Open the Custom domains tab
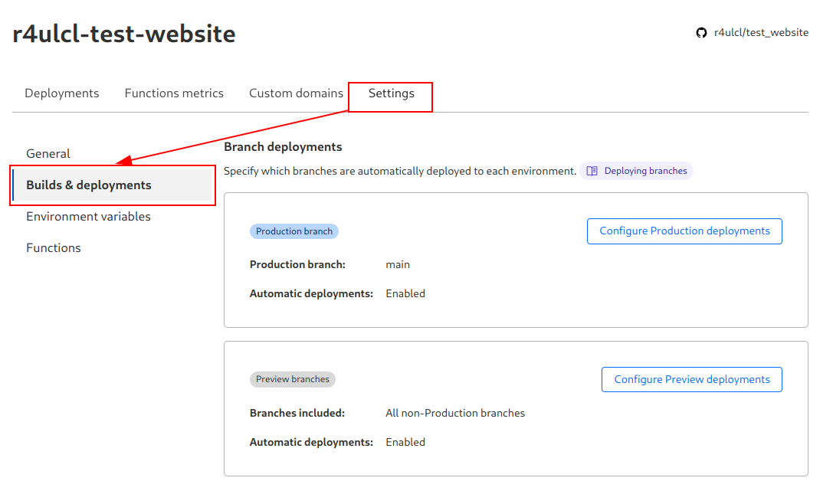The width and height of the screenshot is (833, 504). [x=296, y=93]
